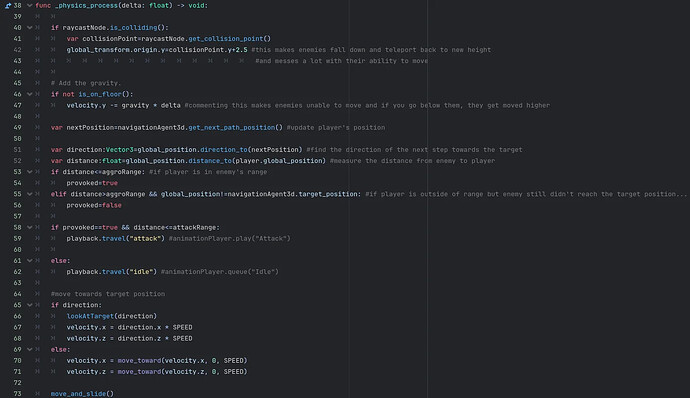Click move_toward on the velocity.z line
690x398 pixels.
point(139,372)
